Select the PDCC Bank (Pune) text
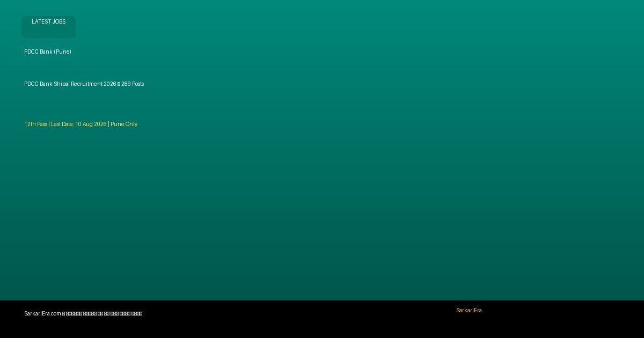Image resolution: width=644 pixels, height=338 pixels. tap(48, 52)
